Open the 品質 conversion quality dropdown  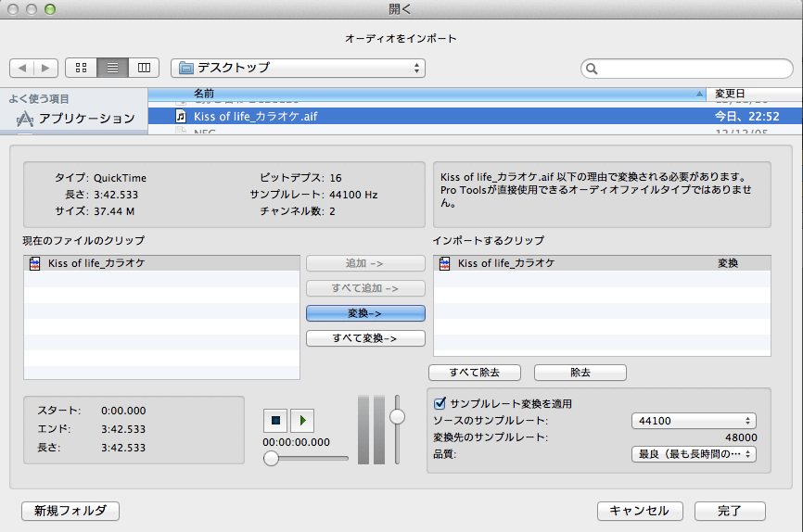(x=694, y=454)
